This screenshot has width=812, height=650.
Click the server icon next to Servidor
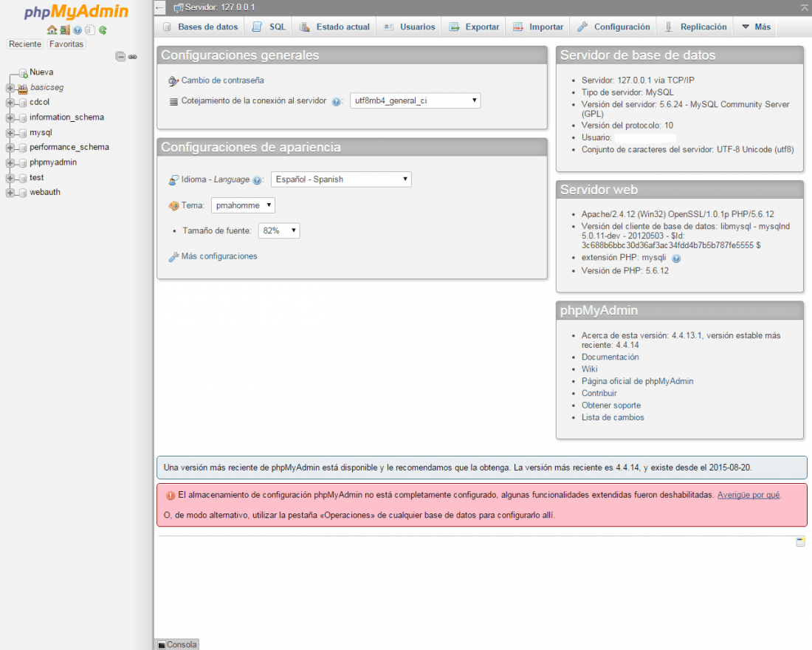178,8
